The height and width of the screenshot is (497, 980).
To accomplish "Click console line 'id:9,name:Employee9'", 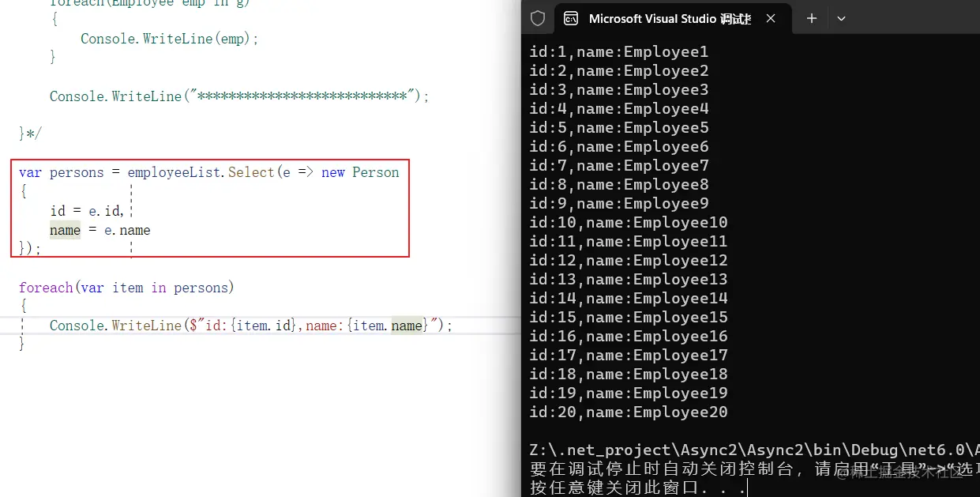I will coord(619,204).
